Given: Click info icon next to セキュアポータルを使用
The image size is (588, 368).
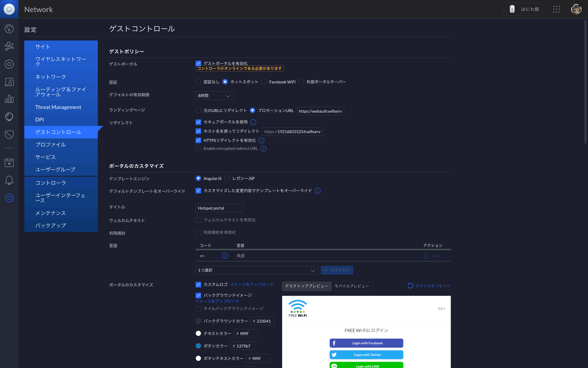Looking at the screenshot, I should [253, 122].
